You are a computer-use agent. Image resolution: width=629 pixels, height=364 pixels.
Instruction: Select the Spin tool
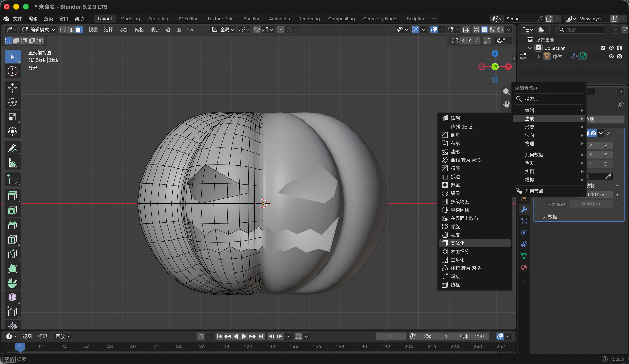12,283
